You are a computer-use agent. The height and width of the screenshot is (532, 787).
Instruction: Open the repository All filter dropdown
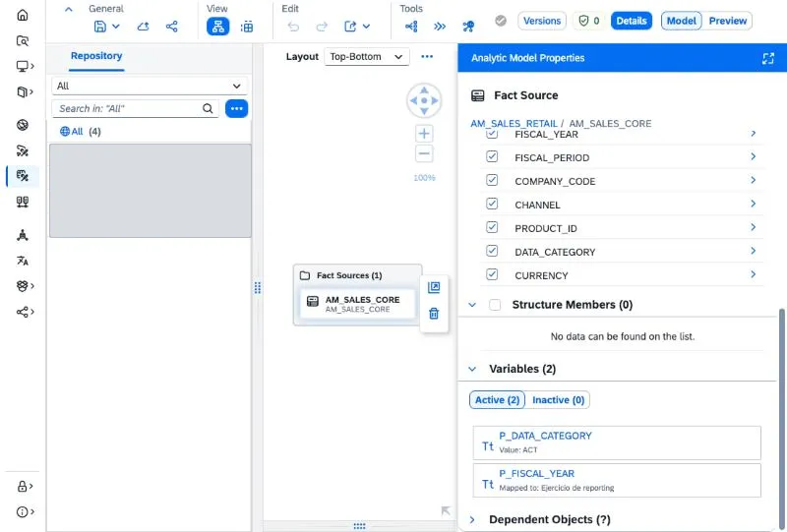150,86
